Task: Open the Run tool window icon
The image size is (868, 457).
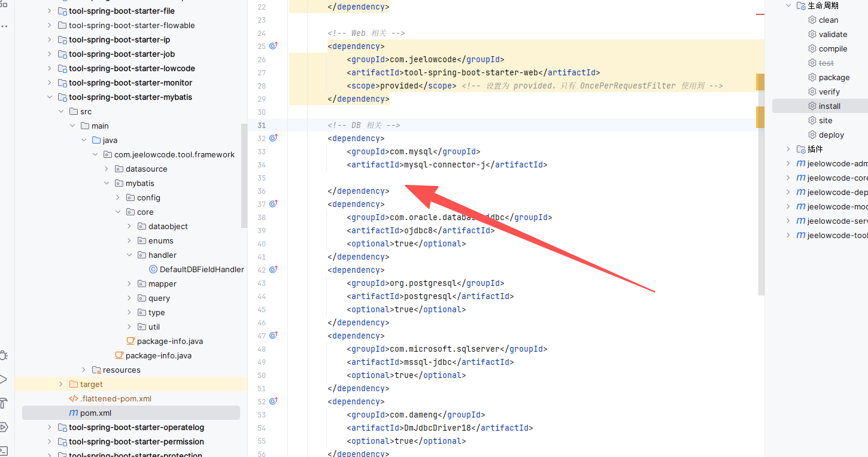Action: (4, 379)
